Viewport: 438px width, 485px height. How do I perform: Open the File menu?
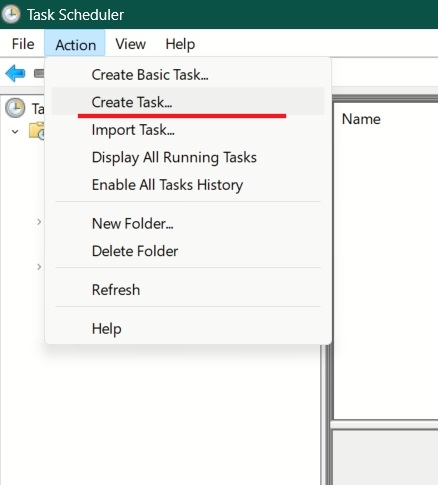click(23, 44)
